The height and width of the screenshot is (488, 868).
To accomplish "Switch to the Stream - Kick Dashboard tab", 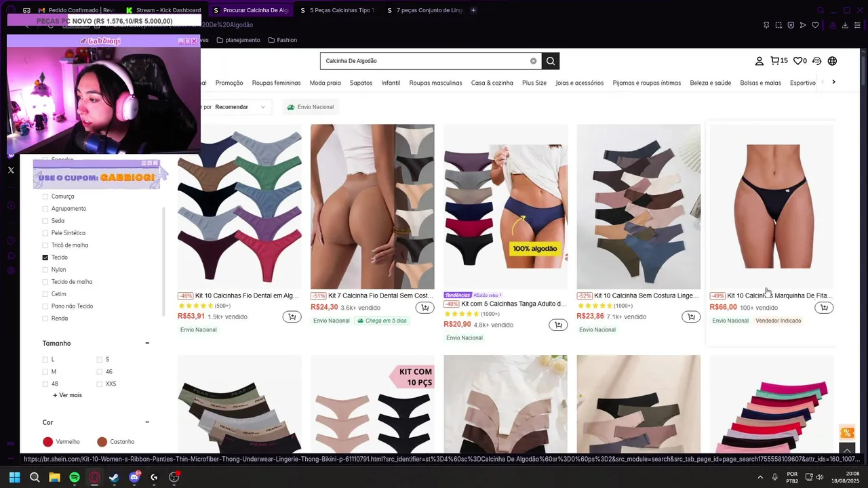I will (x=163, y=10).
